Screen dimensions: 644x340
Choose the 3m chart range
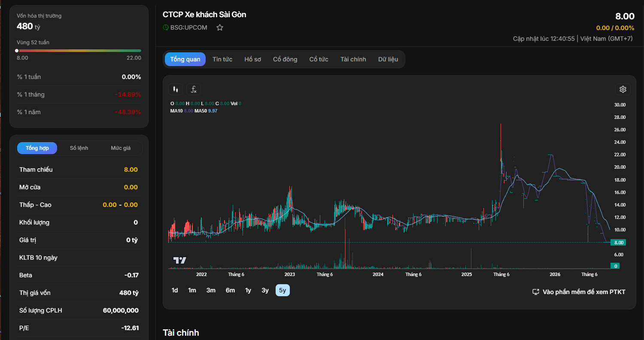coord(211,290)
